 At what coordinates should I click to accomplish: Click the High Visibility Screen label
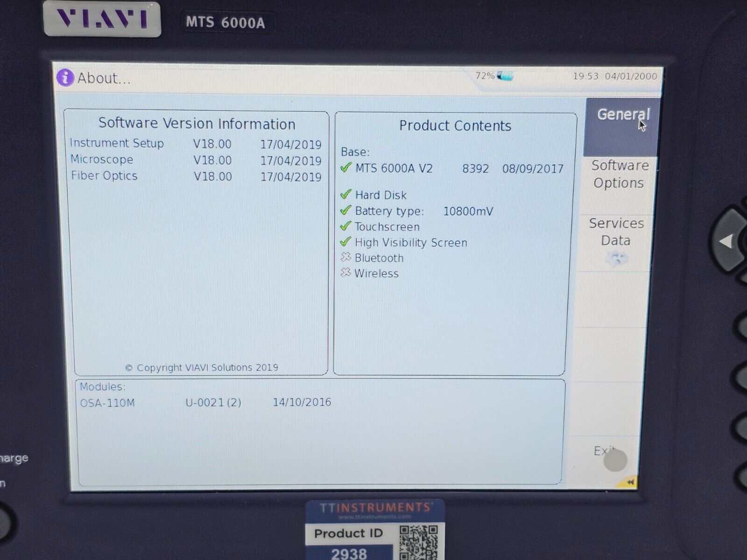pos(411,243)
